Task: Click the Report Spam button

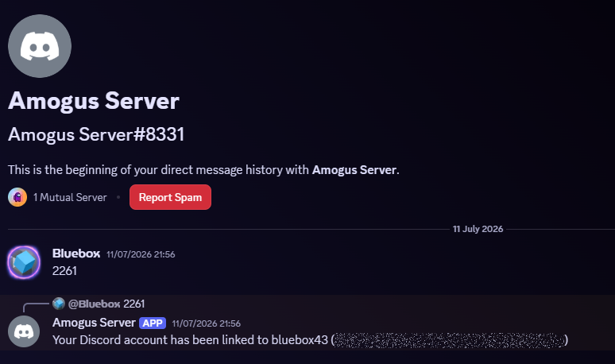Action: 170,197
